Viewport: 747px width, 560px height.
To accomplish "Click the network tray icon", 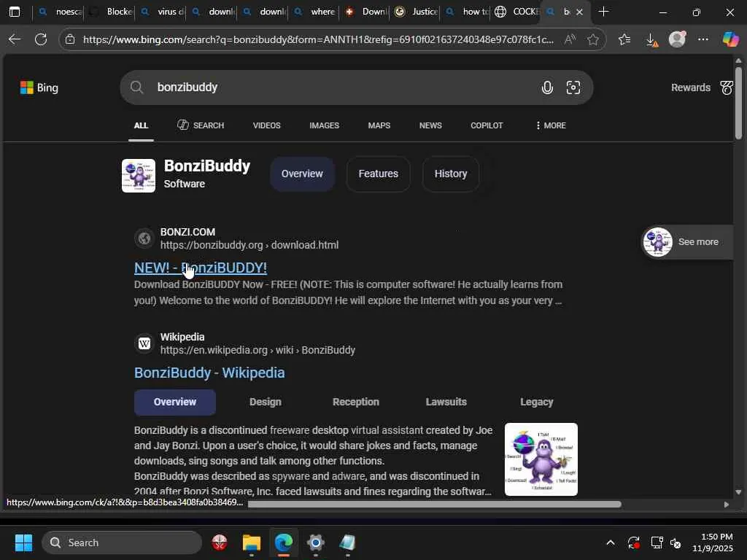I will click(657, 542).
